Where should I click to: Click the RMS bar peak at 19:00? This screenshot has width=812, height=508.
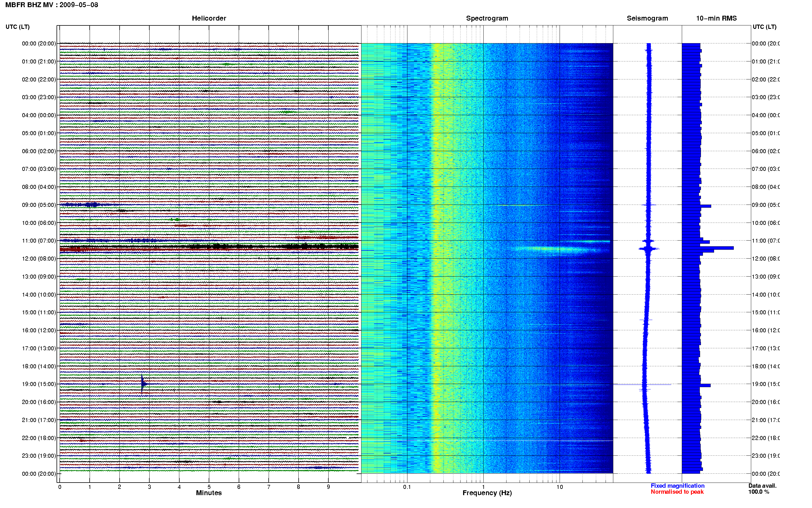point(696,385)
